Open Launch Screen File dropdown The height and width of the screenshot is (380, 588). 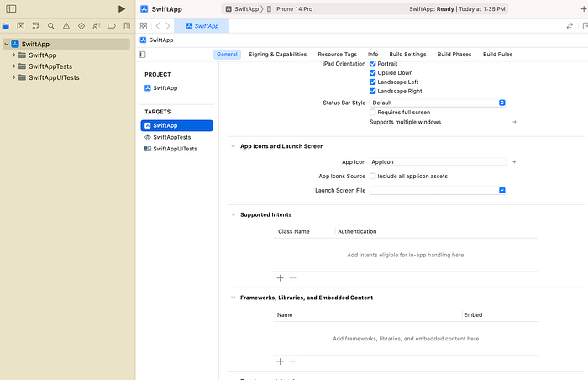438,190
